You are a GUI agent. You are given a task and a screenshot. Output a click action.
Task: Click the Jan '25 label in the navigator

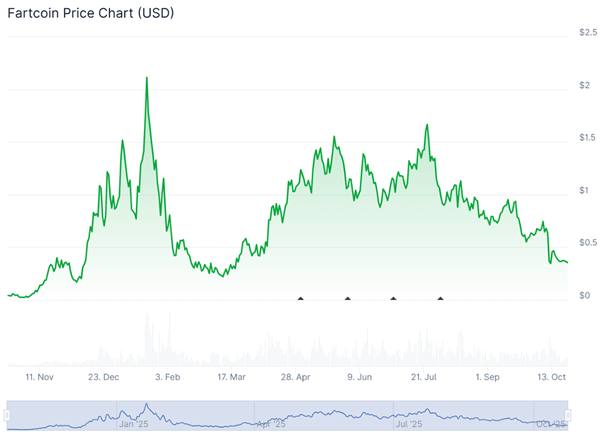point(134,424)
